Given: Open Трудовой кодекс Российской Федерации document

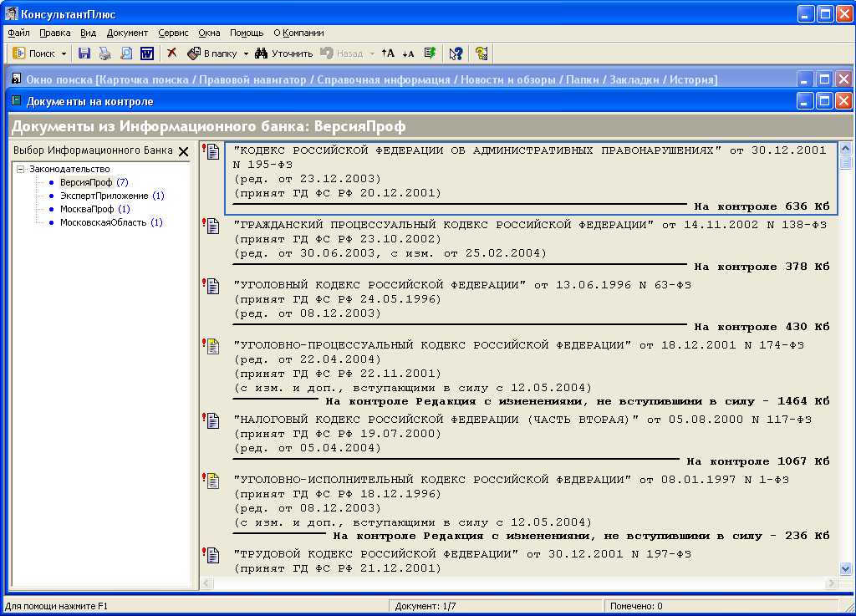Looking at the screenshot, I should point(529,561).
